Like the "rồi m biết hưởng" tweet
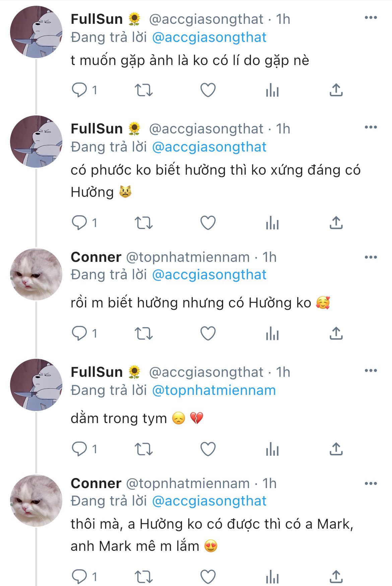Viewport: 392px width, 586px height. coord(208,334)
